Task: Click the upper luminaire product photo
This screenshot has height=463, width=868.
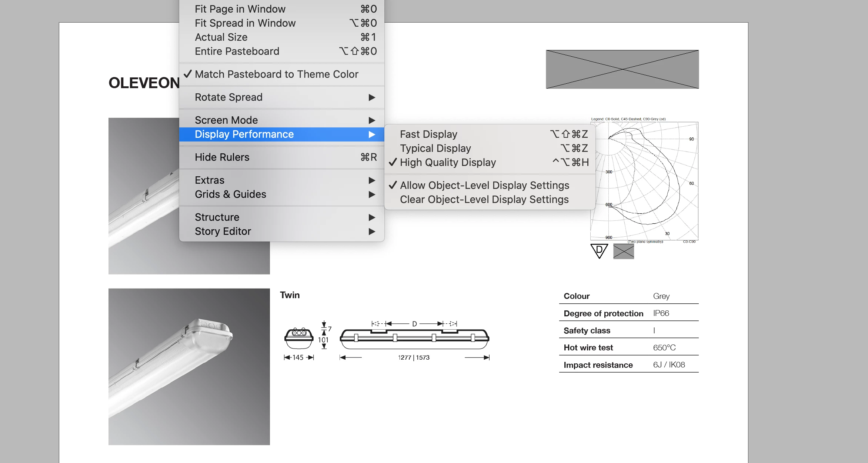Action: (144, 196)
